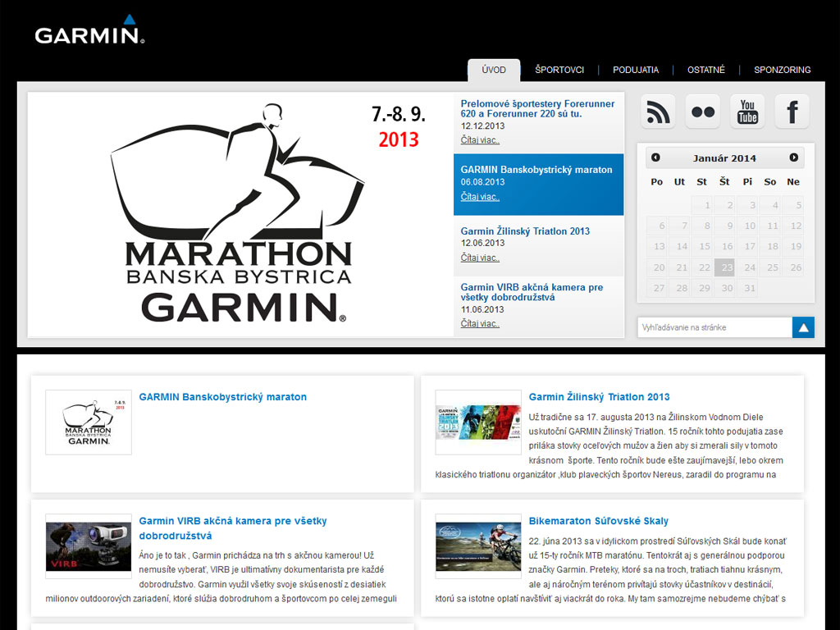Select calendar day 26
840x630 pixels.
[x=795, y=267]
